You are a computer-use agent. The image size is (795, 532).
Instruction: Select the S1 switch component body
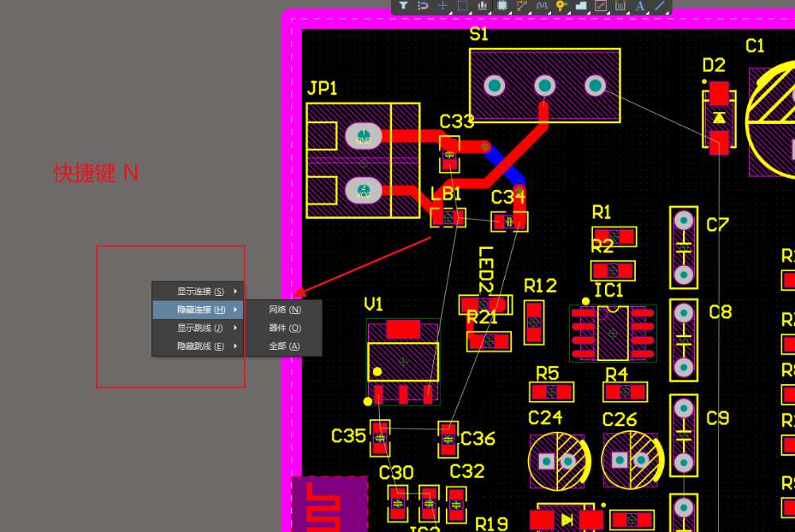click(x=545, y=85)
